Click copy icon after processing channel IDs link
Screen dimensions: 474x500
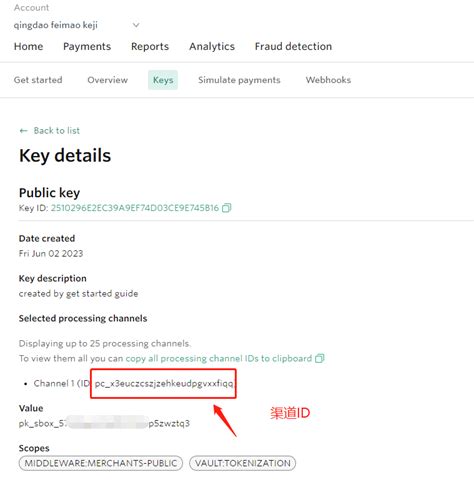click(320, 358)
